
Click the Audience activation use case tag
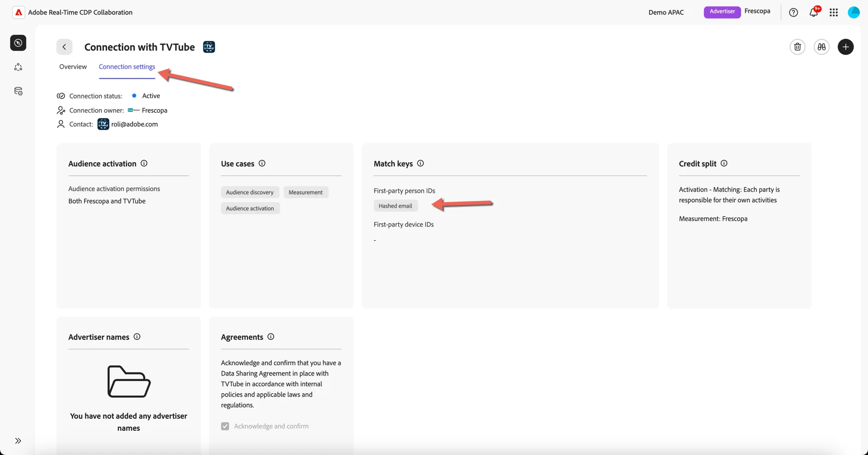point(250,208)
